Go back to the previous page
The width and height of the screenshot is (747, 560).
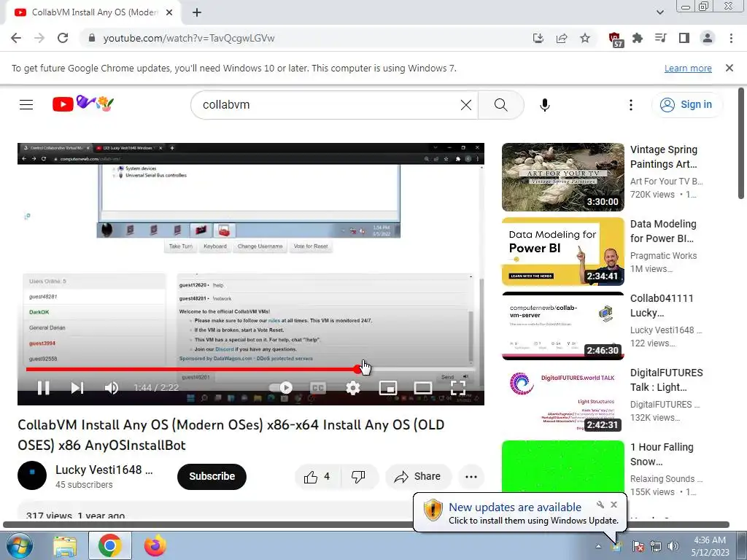coord(16,38)
